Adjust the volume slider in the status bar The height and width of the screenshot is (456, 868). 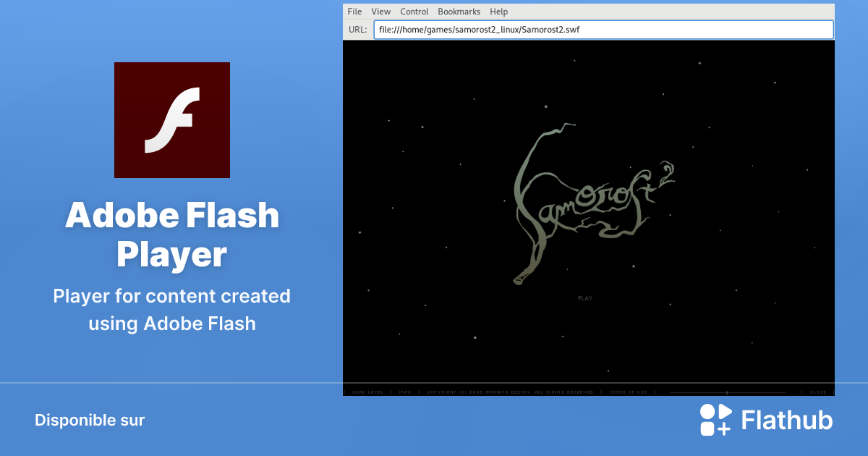click(727, 391)
